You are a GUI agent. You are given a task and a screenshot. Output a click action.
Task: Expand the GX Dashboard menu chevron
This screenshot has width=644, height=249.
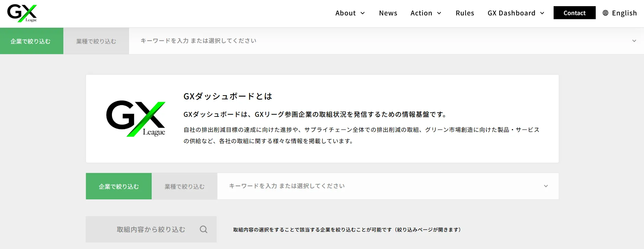[x=542, y=13]
